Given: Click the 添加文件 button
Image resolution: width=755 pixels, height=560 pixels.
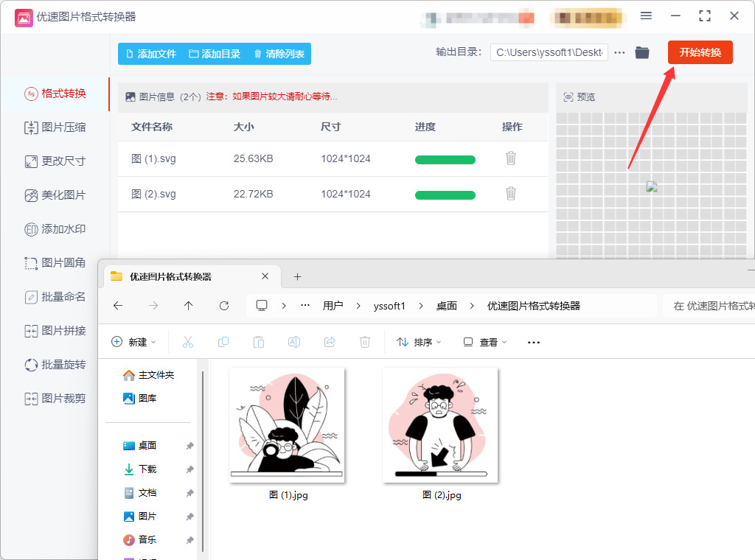Looking at the screenshot, I should [151, 54].
